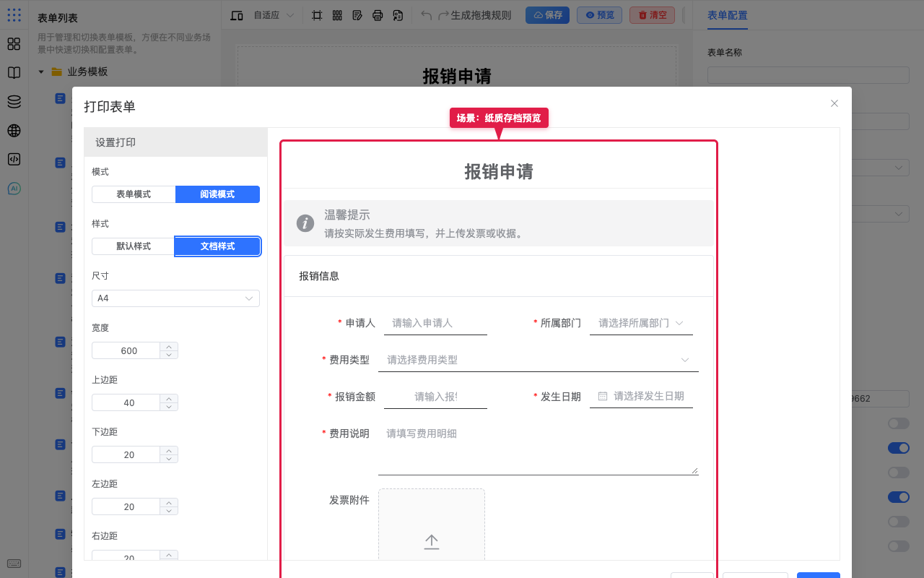Click the 业务模板 tree label
Screen dimensions: 924x578
[87, 72]
